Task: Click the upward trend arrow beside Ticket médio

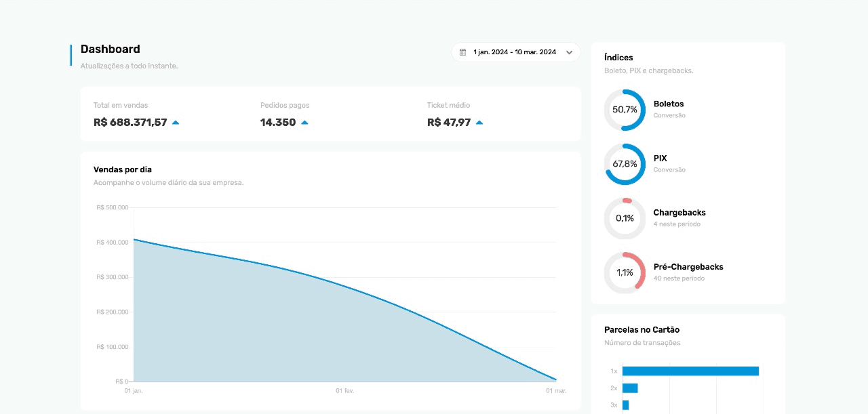Action: click(479, 122)
